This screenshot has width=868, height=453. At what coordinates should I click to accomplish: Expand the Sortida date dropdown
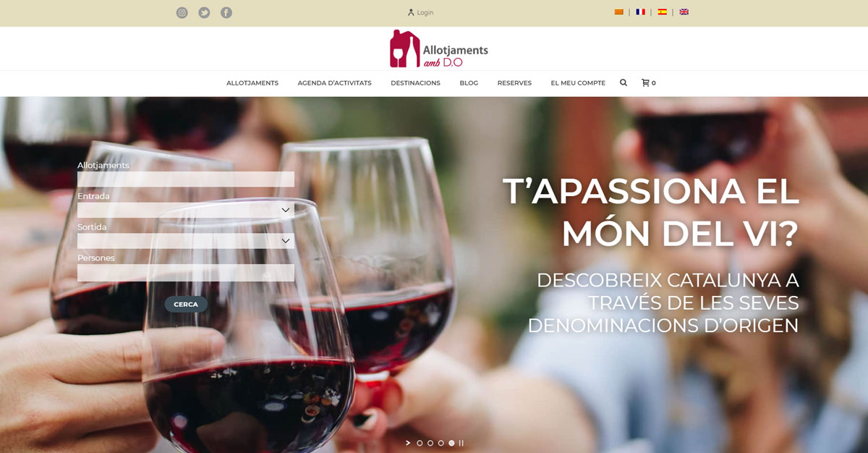tap(186, 241)
